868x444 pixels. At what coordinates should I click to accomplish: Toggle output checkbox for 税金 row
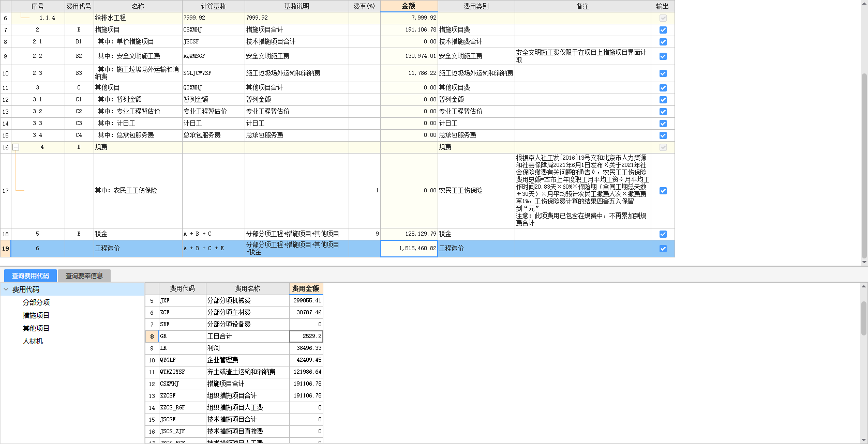click(663, 234)
